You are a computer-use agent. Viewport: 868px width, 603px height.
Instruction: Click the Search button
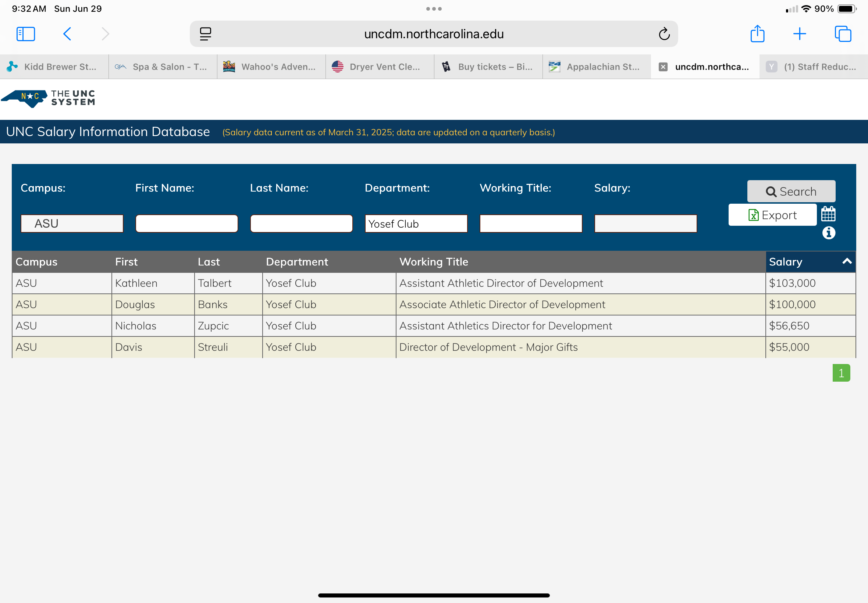[x=791, y=192]
